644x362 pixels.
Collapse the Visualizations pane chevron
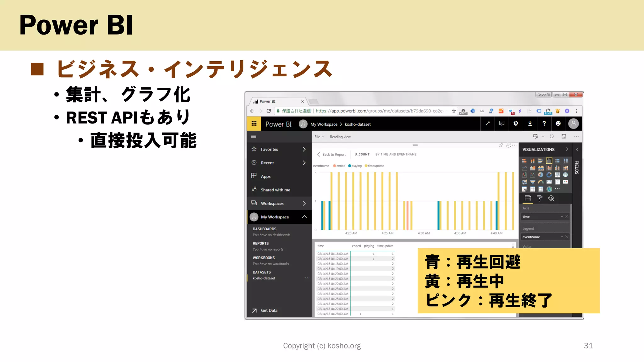point(567,150)
